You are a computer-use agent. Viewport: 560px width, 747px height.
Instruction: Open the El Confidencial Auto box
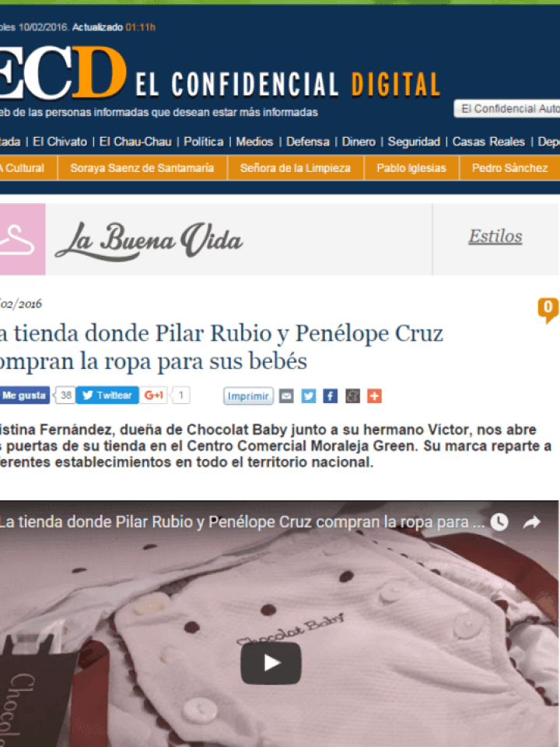click(506, 109)
